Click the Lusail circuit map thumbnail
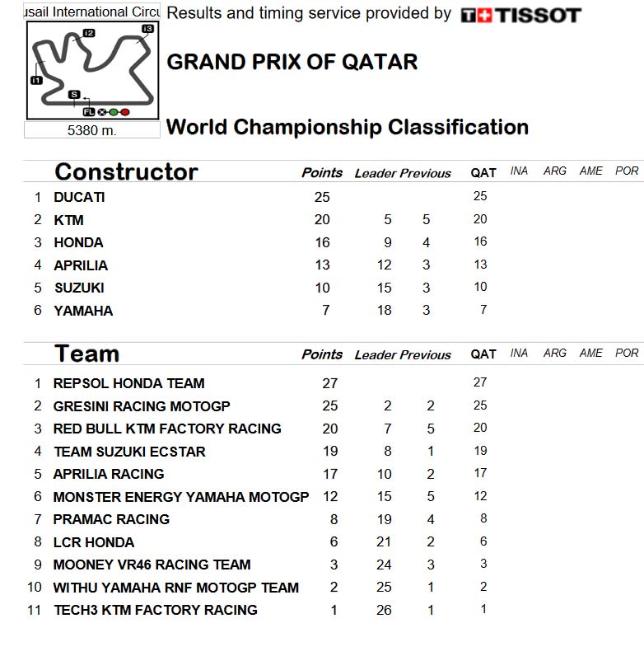Screen dimensions: 644x656 (92, 70)
